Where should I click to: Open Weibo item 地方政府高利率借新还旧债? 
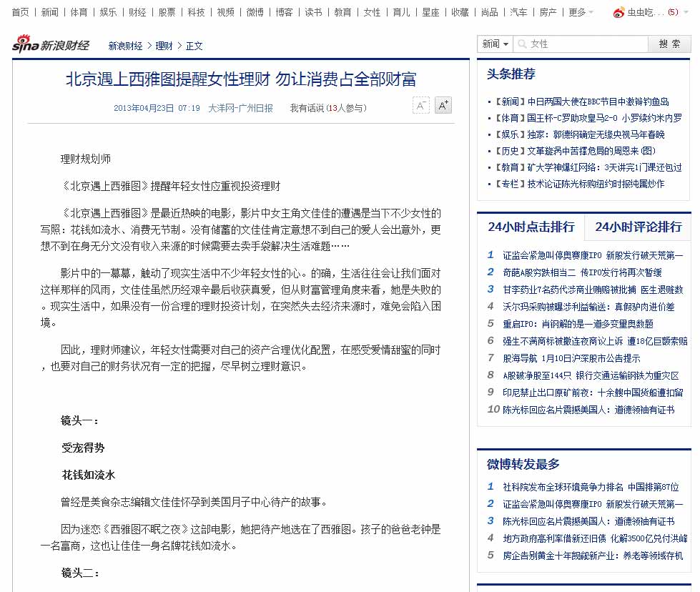tap(595, 539)
